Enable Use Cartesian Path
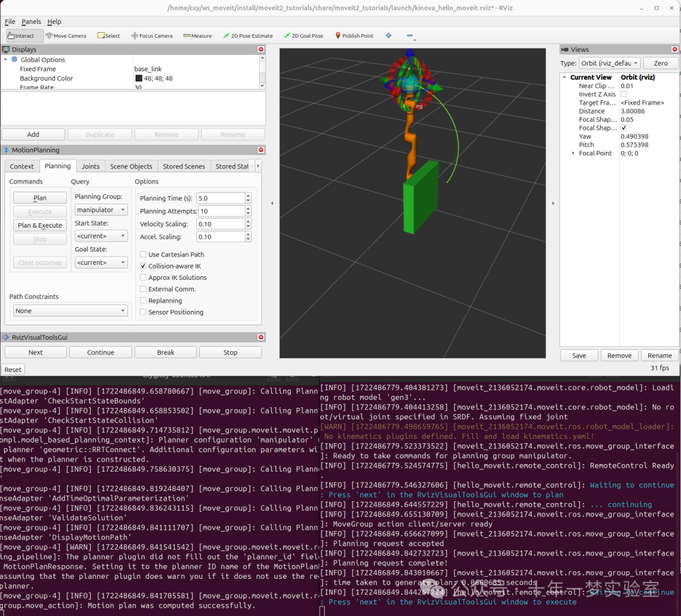 (143, 255)
